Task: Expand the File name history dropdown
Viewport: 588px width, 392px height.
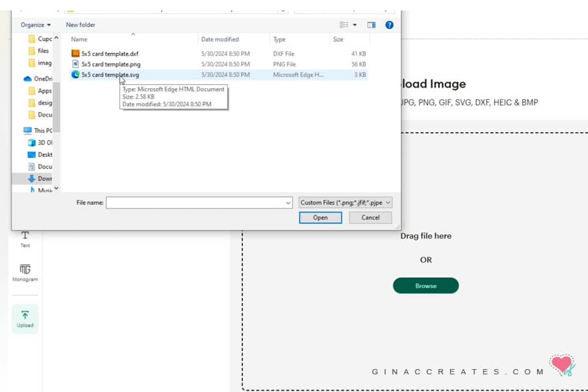Action: pos(288,203)
